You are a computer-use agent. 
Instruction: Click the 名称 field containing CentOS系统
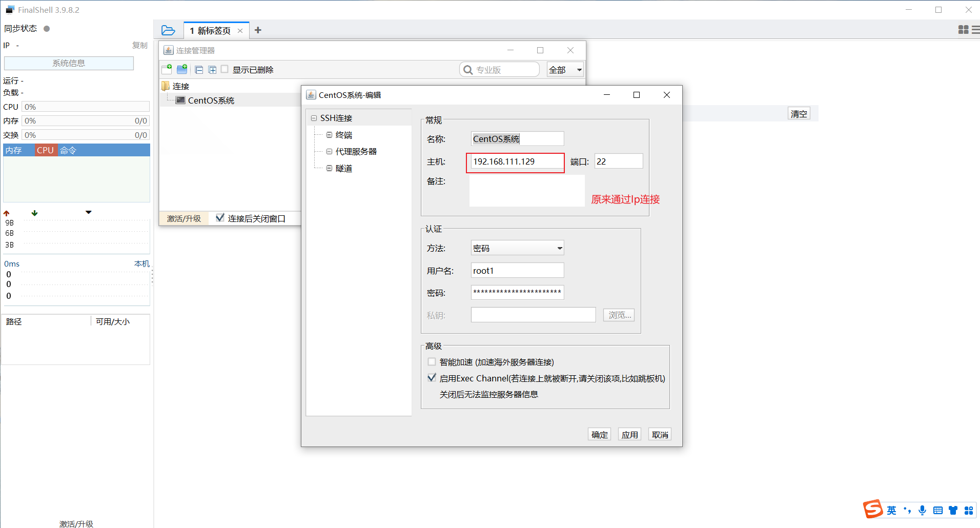(517, 139)
